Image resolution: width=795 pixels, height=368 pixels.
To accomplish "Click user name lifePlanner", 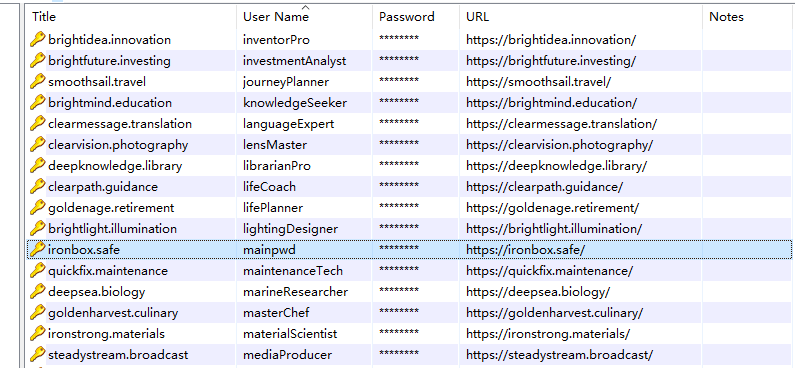I will pyautogui.click(x=273, y=208).
